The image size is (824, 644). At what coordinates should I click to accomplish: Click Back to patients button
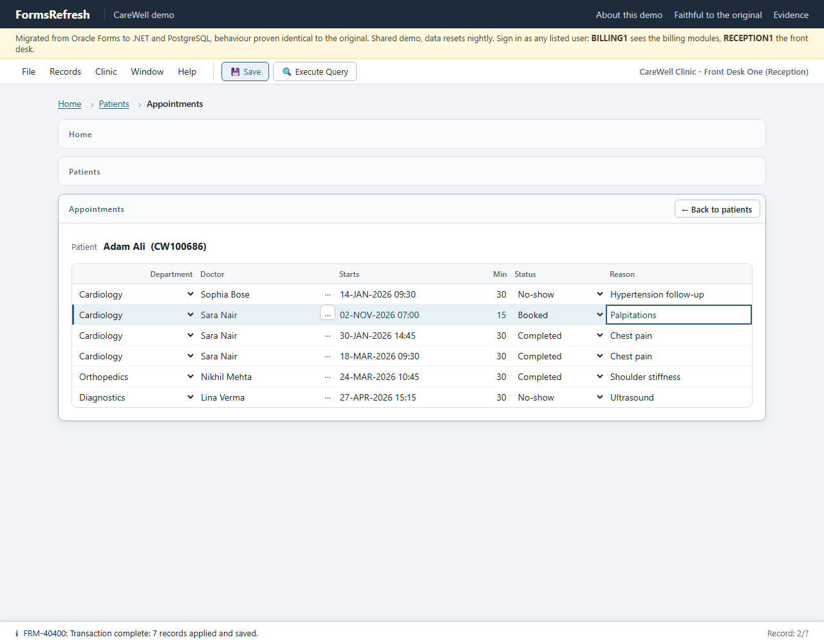[717, 209]
